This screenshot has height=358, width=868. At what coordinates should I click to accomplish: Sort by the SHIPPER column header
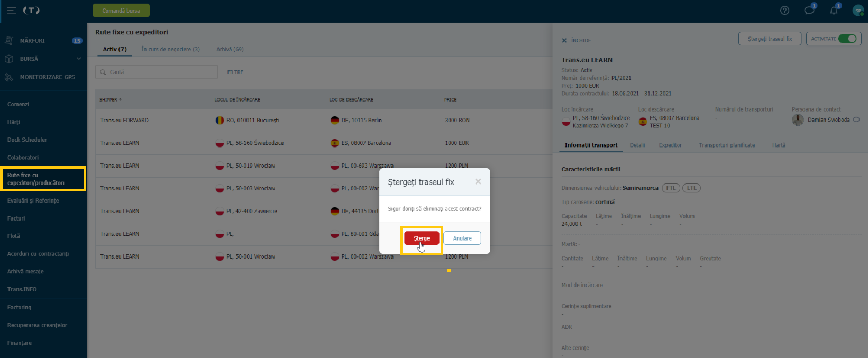(110, 99)
